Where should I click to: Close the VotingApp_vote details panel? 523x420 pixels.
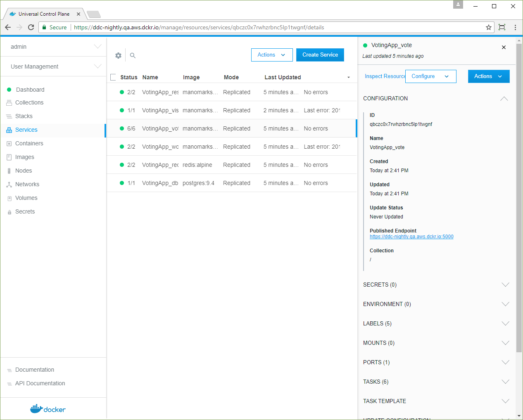pyautogui.click(x=504, y=47)
